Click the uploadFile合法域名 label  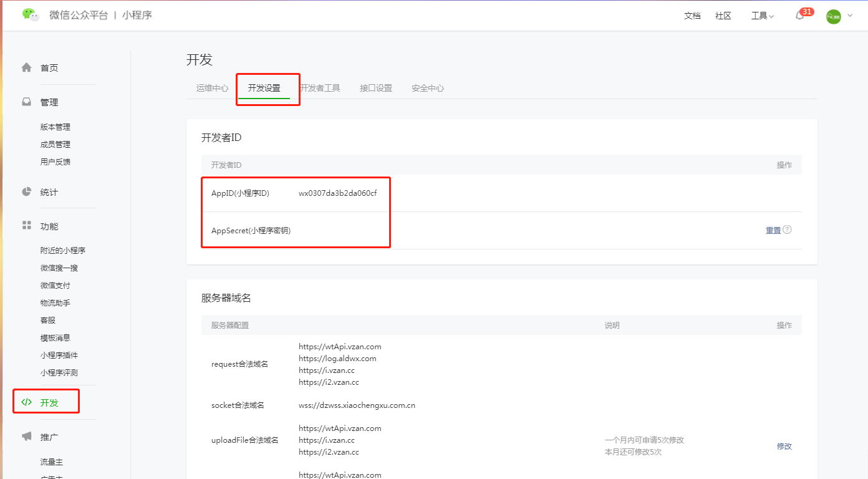coord(244,440)
